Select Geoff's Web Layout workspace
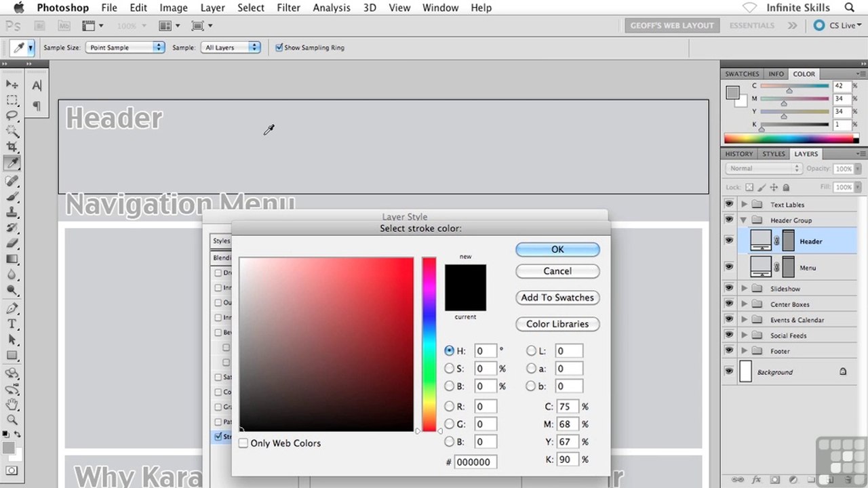Screen dimensions: 868x488 point(672,26)
